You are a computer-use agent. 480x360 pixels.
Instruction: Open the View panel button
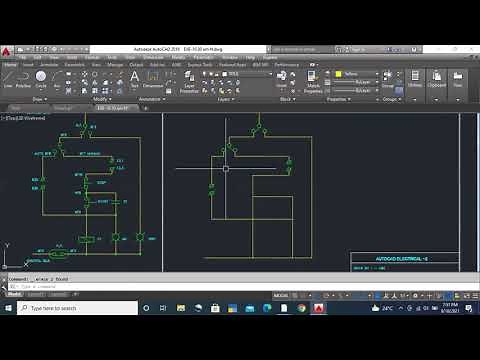[x=458, y=79]
